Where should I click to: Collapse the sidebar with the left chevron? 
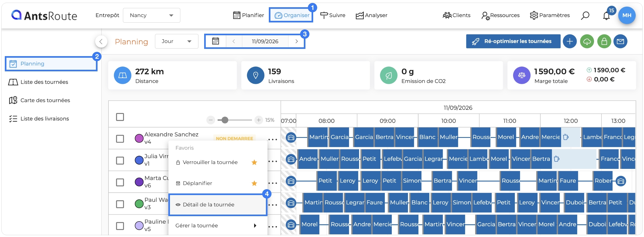(x=101, y=41)
